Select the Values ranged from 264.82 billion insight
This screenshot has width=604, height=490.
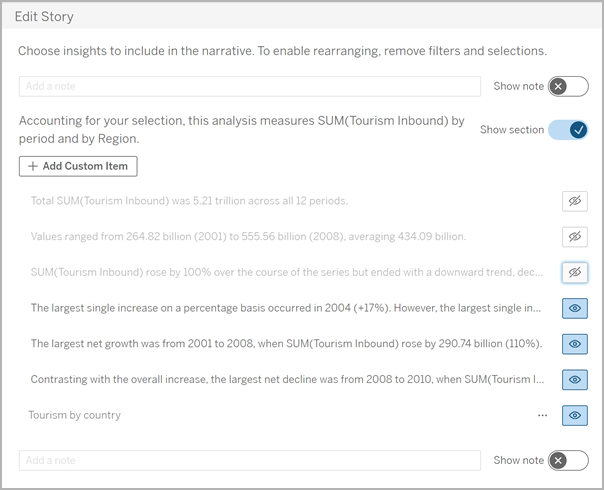point(248,237)
